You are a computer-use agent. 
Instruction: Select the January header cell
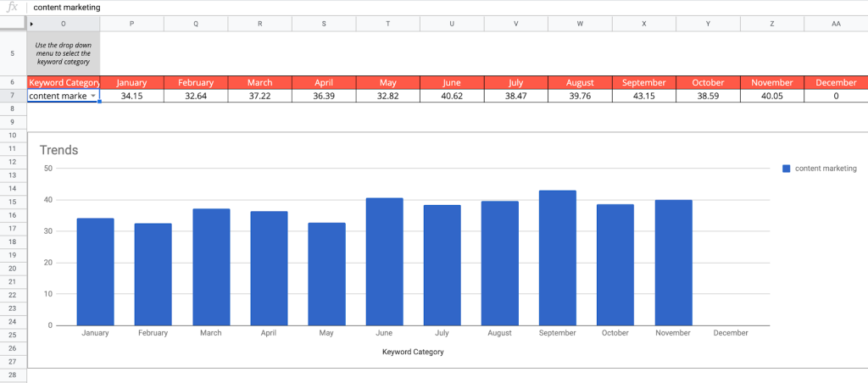131,82
